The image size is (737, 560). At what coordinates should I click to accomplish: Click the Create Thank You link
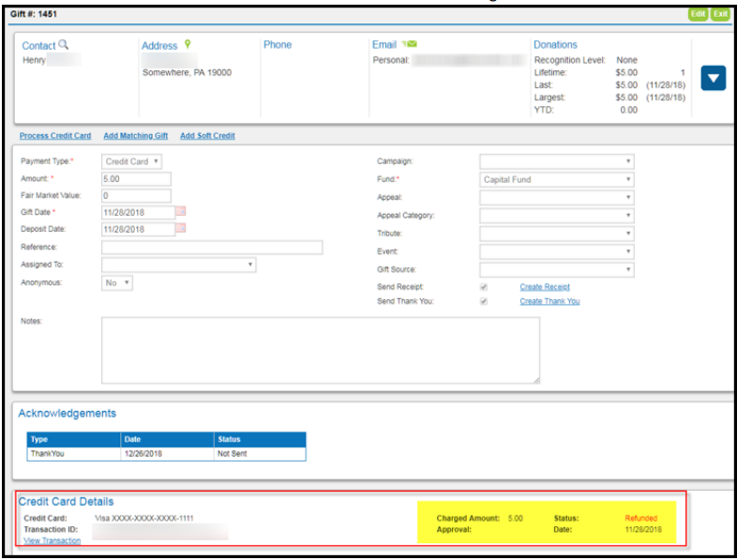pyautogui.click(x=549, y=301)
